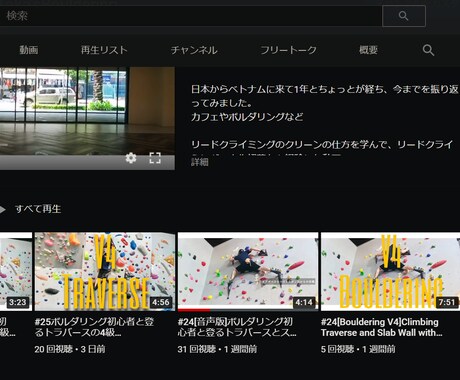
Task: Click the 4:14 video red watch-progress bar
Action: pos(194,310)
